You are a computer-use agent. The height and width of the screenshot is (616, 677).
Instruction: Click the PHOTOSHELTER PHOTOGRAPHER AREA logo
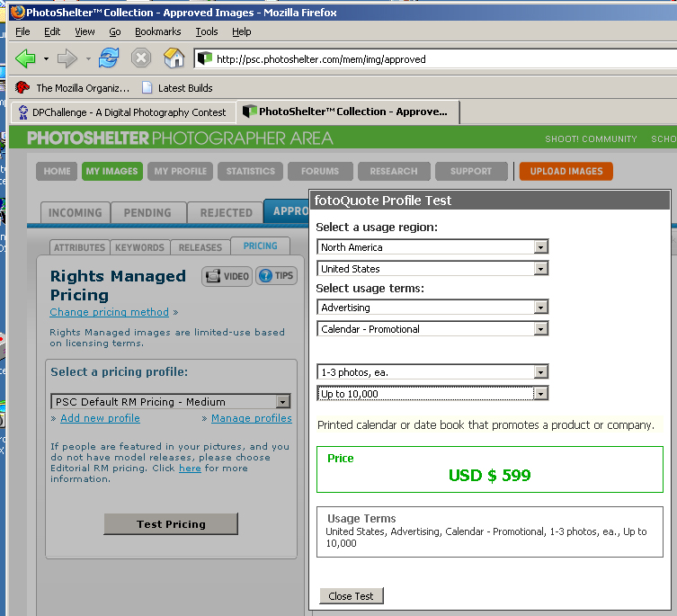click(180, 138)
